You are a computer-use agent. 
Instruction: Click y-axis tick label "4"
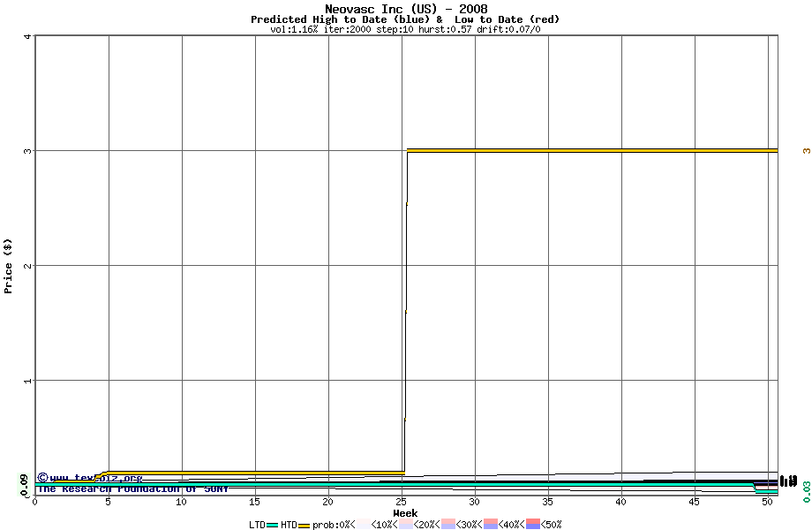pos(27,35)
